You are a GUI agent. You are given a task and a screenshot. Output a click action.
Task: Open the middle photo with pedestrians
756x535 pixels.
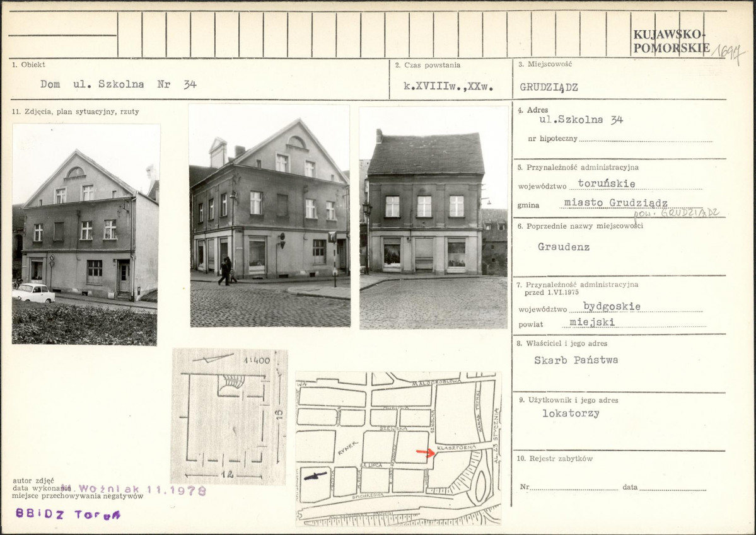pyautogui.click(x=270, y=216)
